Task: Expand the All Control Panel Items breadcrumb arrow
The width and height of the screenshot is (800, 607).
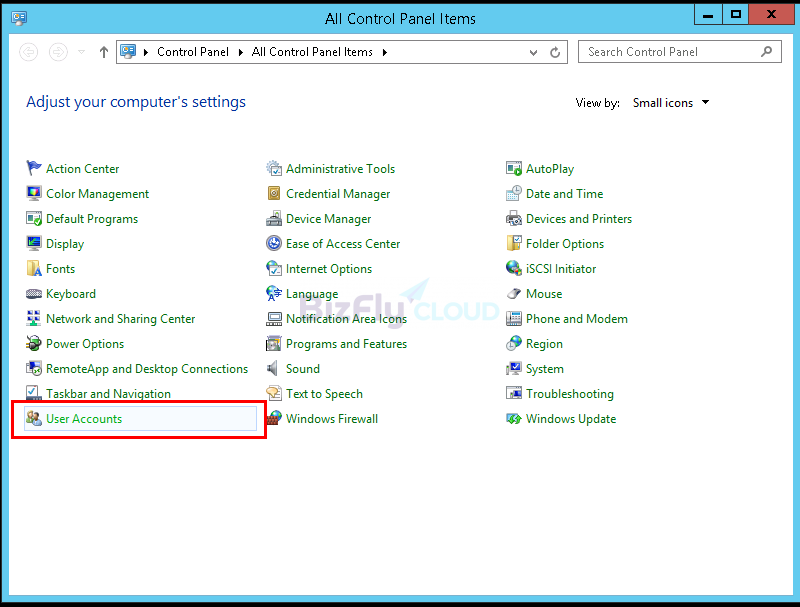Action: [x=385, y=52]
